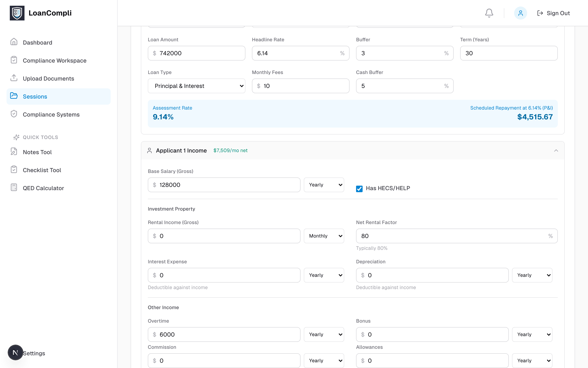Open the Loan Type dropdown
The height and width of the screenshot is (368, 588).
tap(196, 86)
